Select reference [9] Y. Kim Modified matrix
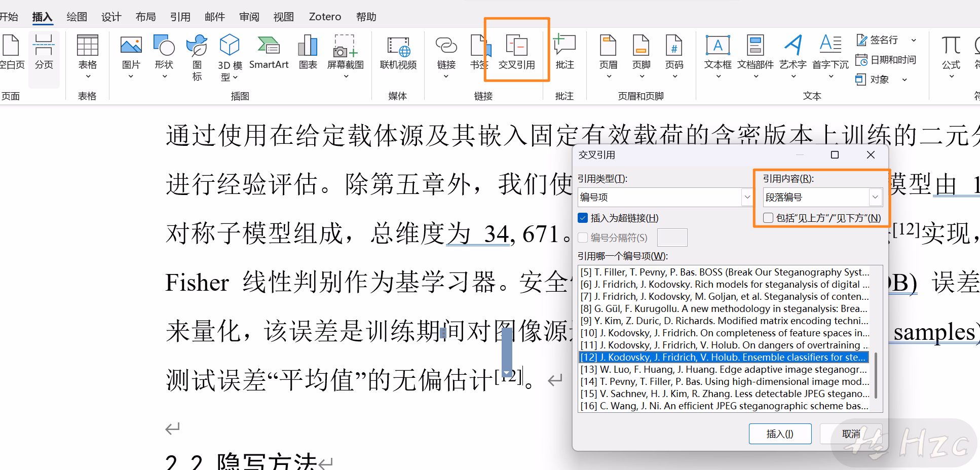Screen dimensions: 980x470 [724, 321]
